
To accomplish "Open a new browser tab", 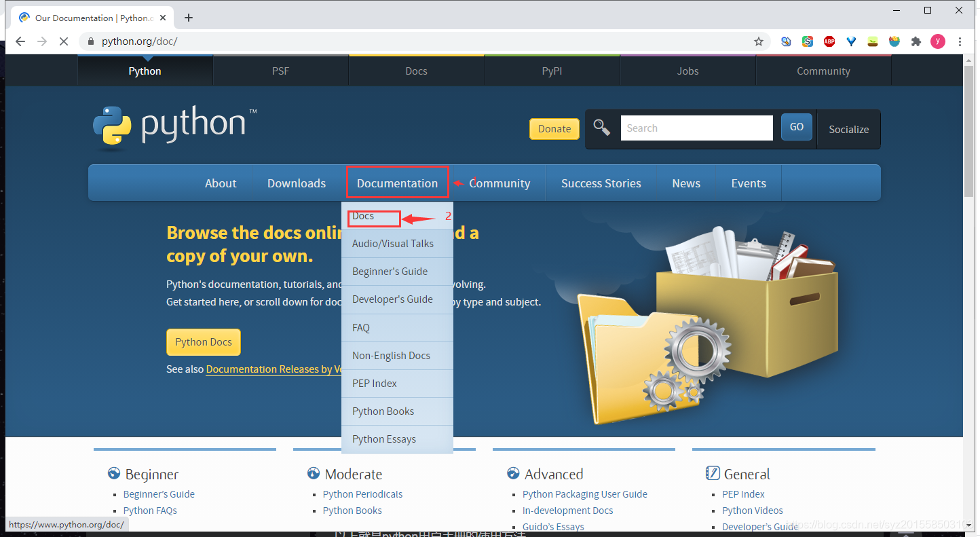I will tap(189, 18).
